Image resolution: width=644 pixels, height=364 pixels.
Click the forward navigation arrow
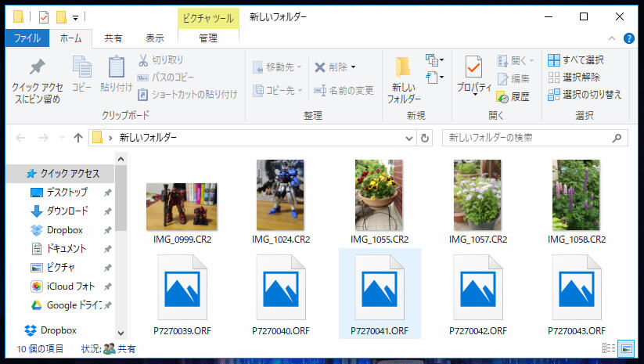click(43, 138)
